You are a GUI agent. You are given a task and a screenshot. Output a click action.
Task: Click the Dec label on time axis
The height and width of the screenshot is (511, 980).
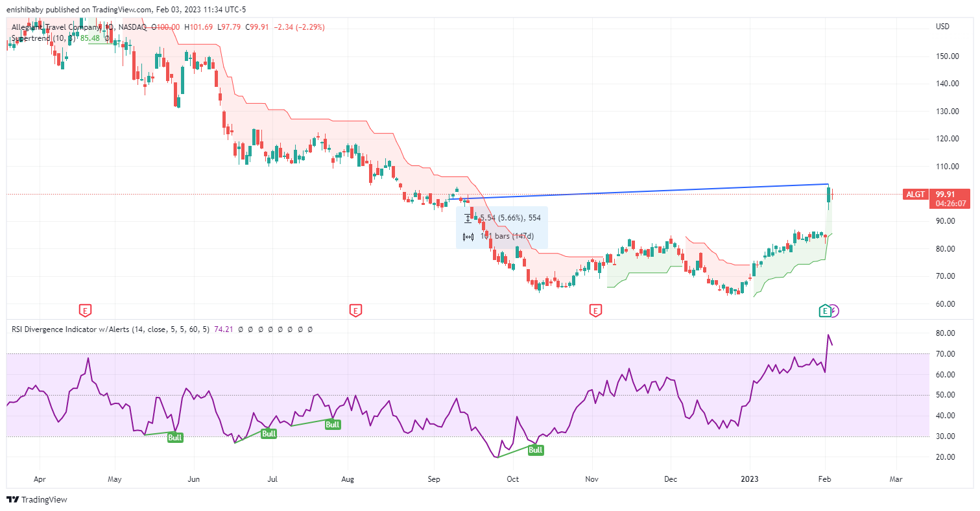[671, 480]
